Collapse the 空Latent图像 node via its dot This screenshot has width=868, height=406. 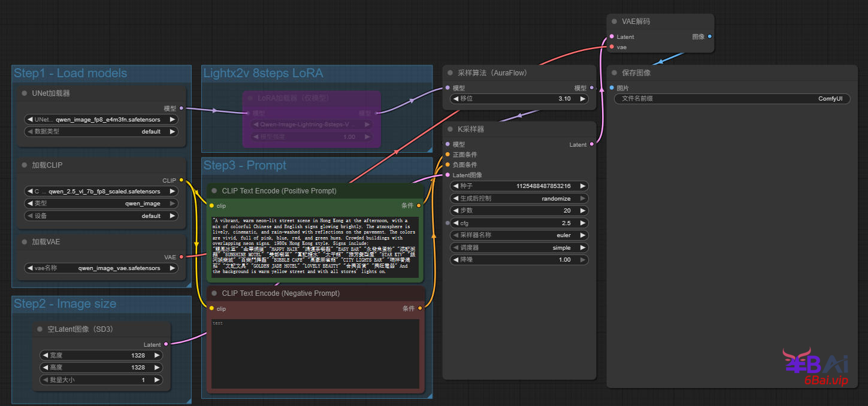[40, 329]
